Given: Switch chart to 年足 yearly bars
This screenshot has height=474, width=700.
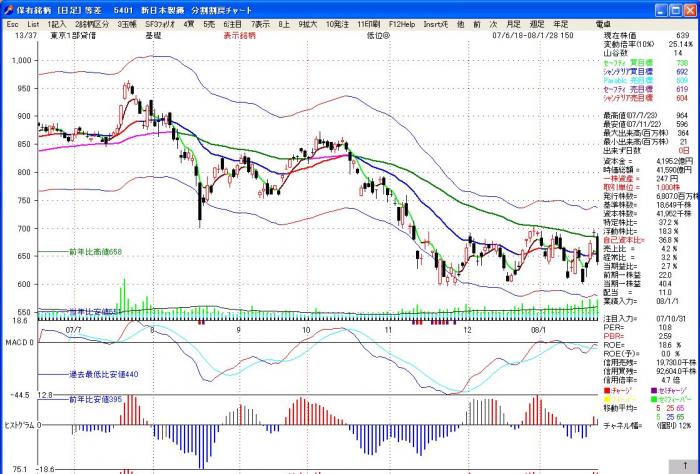Looking at the screenshot, I should click(561, 22).
